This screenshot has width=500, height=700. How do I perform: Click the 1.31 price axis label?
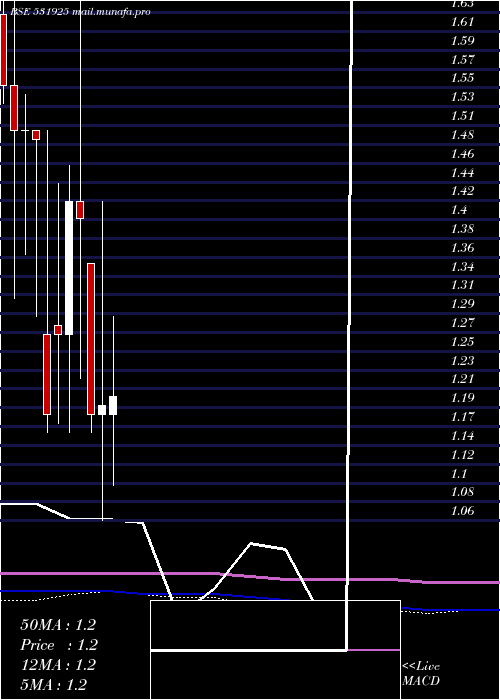tap(463, 285)
